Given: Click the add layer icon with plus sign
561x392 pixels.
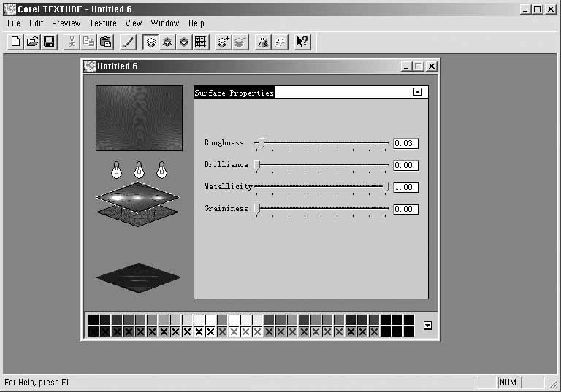Looking at the screenshot, I should click(x=224, y=42).
